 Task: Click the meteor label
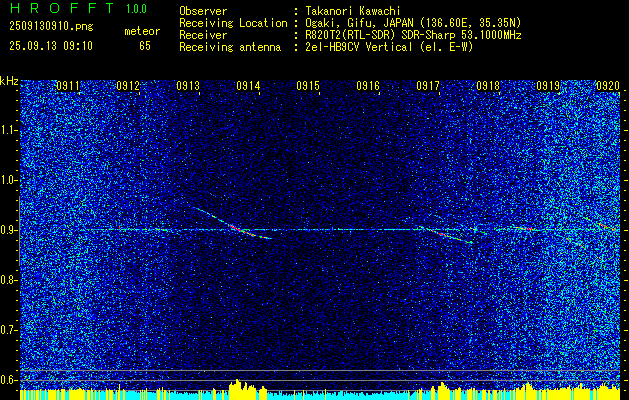click(x=142, y=31)
